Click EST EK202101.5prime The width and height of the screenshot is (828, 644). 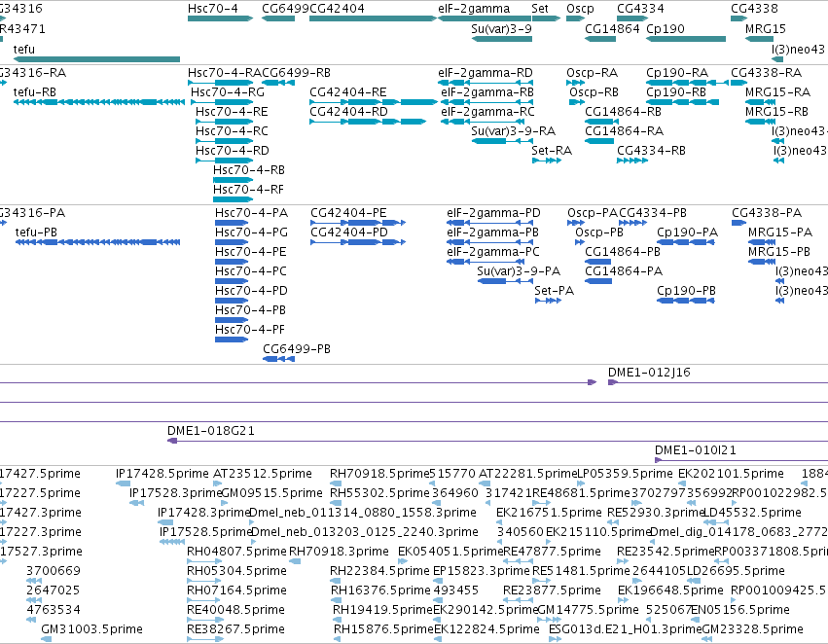pos(682,483)
